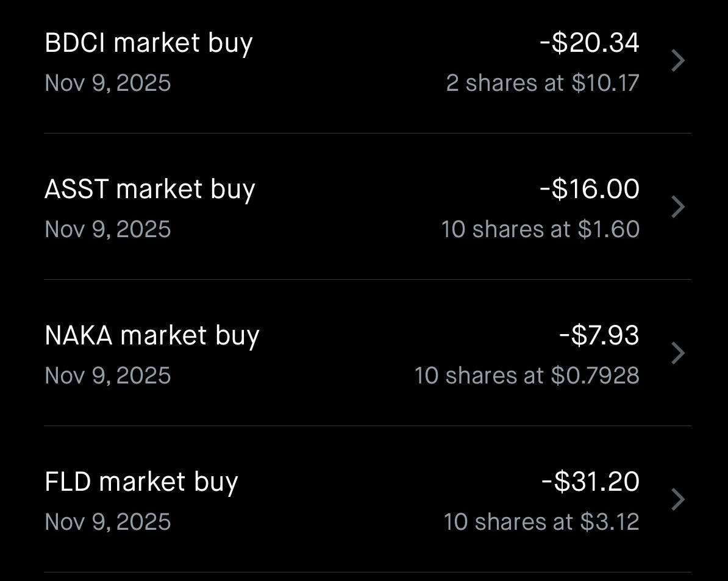Click Nov 9, 2025 date under BDCI
728x581 pixels.
[108, 84]
